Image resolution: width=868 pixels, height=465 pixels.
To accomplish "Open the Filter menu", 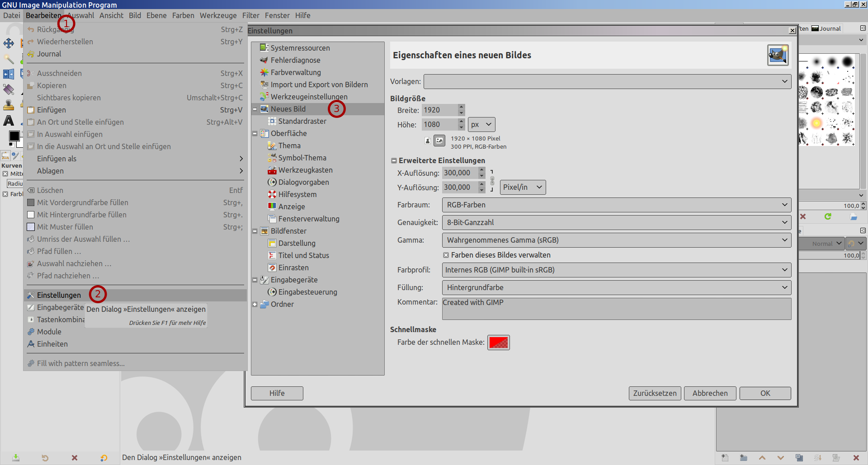I will 251,15.
